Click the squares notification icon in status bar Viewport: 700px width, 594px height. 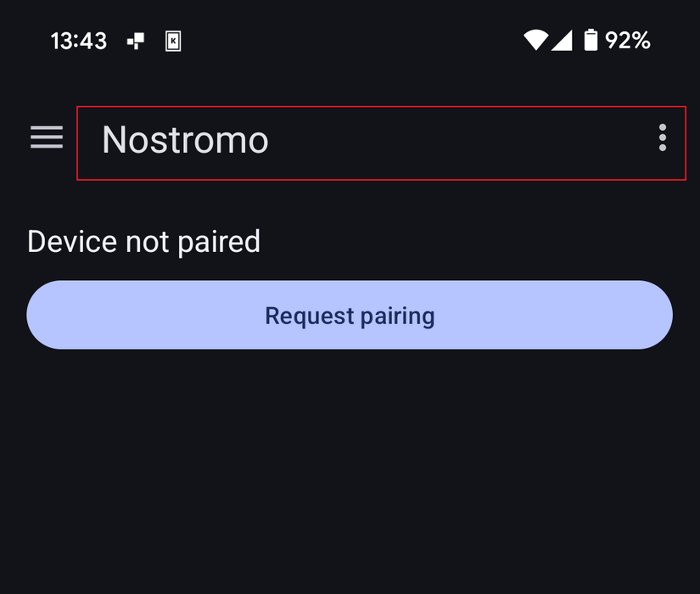pos(136,39)
